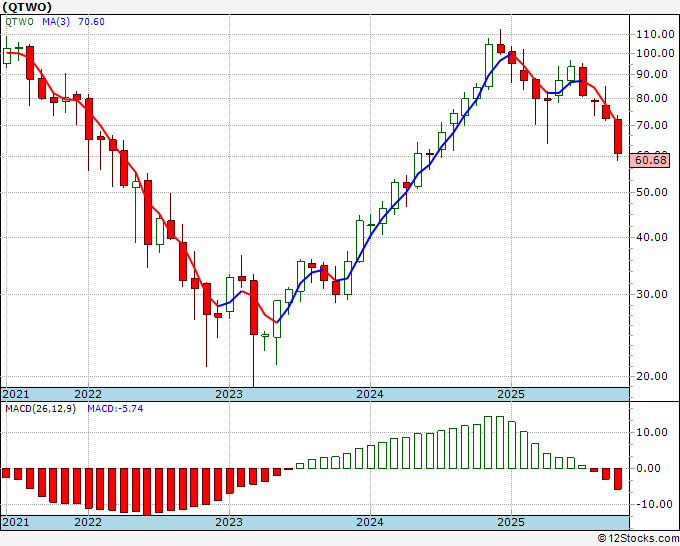Click the 110.00 price axis label

[655, 34]
